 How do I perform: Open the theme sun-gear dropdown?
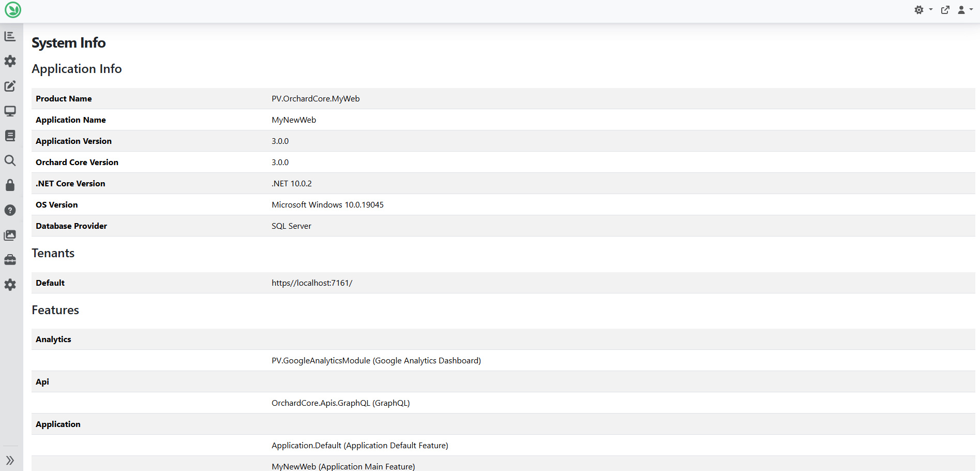[923, 10]
